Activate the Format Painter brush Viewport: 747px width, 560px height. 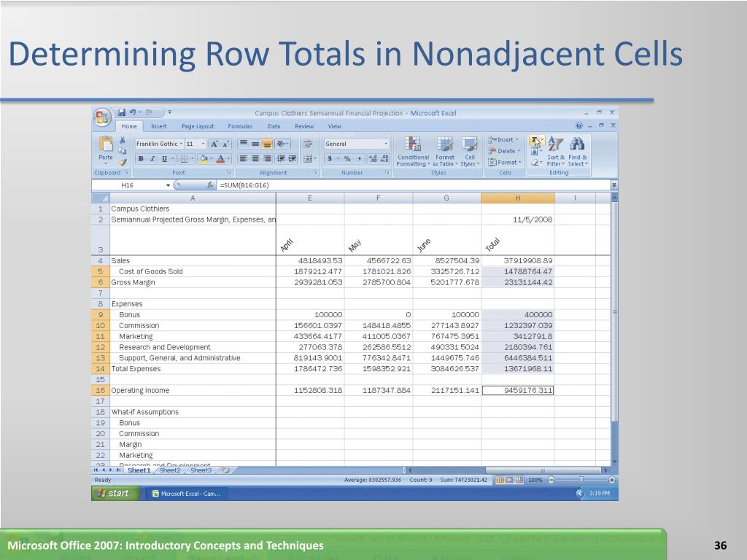click(x=123, y=162)
